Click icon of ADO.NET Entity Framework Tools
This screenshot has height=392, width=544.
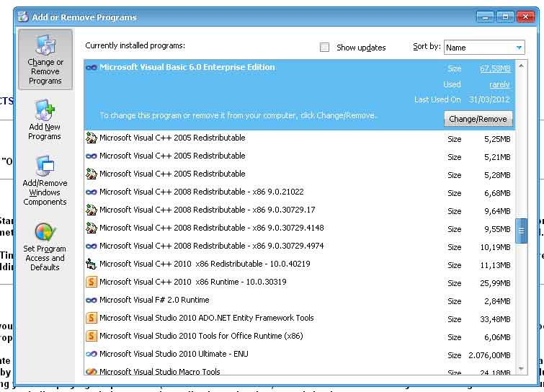coord(92,318)
